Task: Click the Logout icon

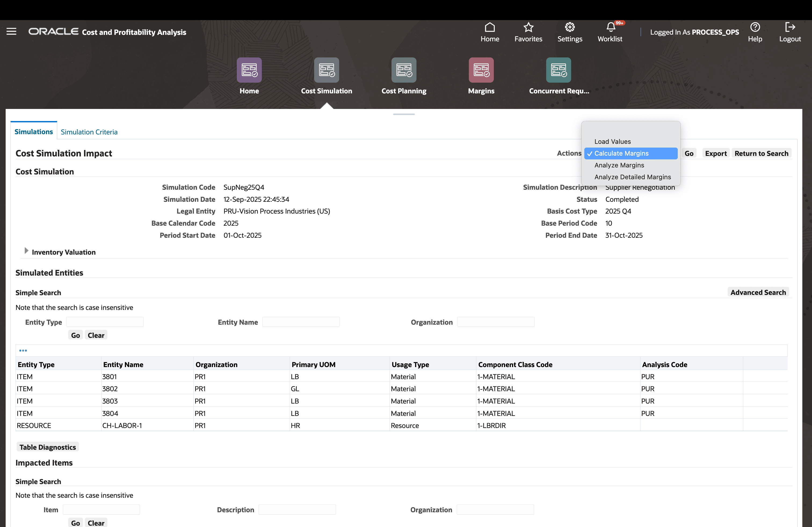Action: (789, 27)
